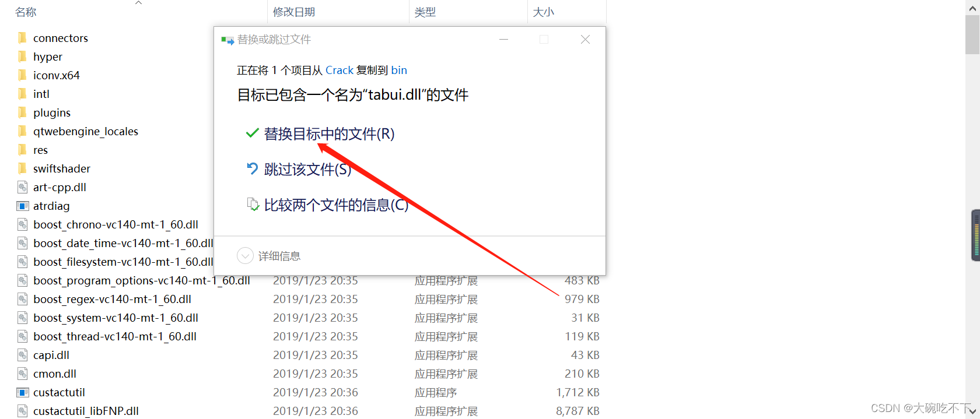Click 应用程序 type of custactutil
This screenshot has height=419, width=980.
point(436,392)
